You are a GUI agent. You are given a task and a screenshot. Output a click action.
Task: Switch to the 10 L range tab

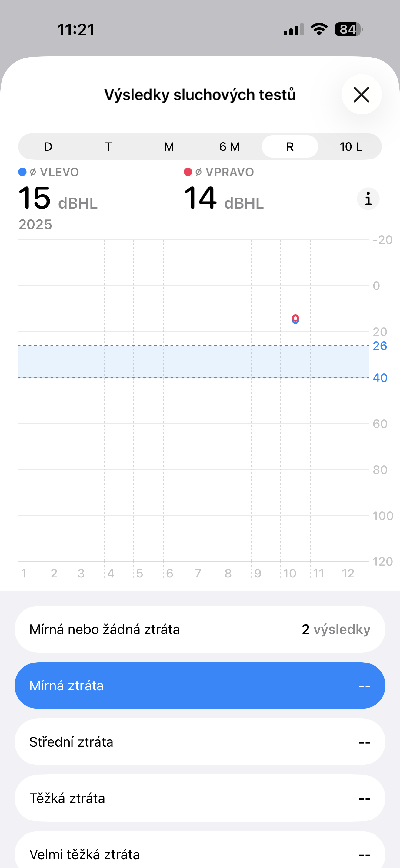350,146
